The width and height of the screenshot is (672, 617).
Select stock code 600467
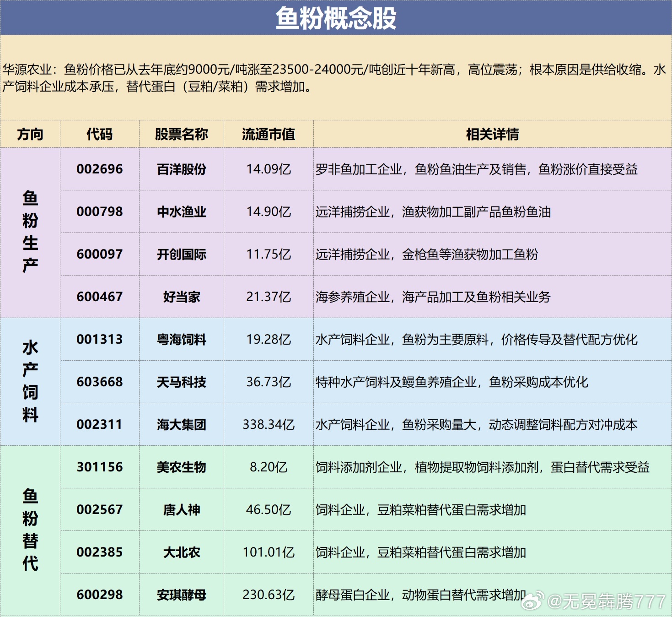click(x=100, y=297)
